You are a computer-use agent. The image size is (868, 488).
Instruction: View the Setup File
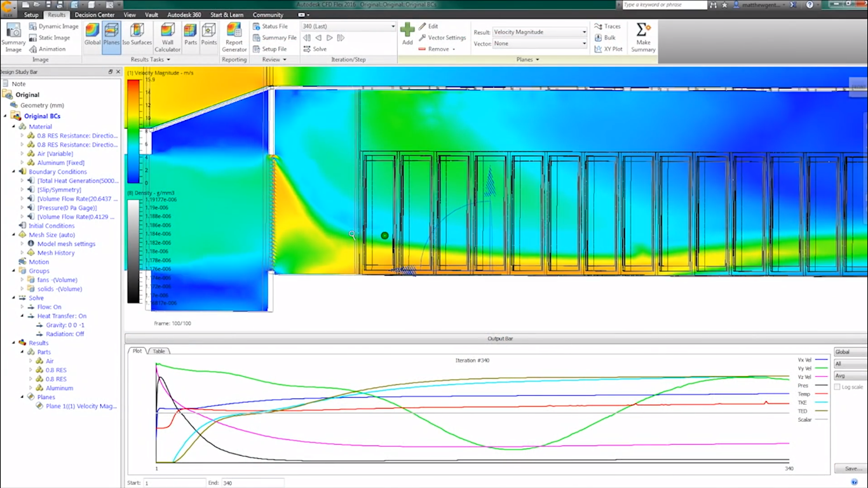tap(269, 49)
